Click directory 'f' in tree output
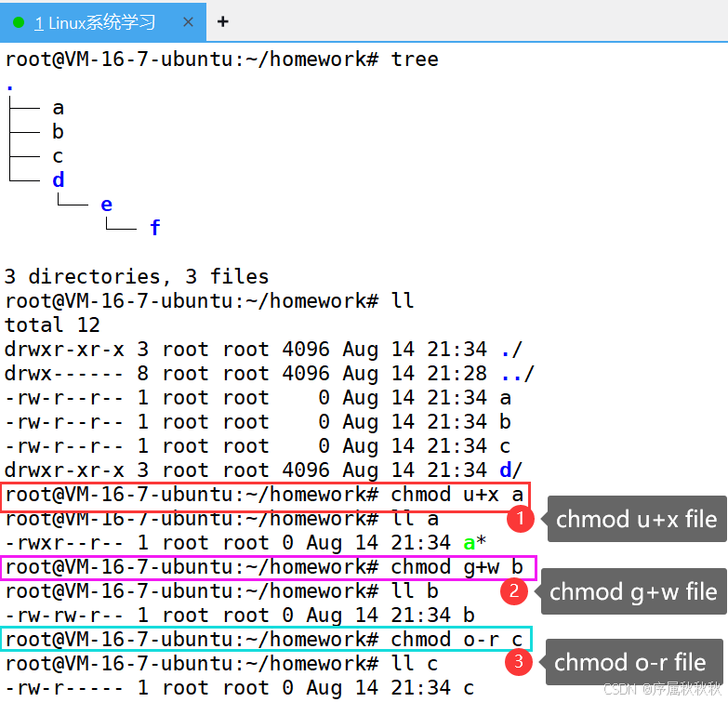Viewport: 728px width, 702px height. [x=155, y=228]
